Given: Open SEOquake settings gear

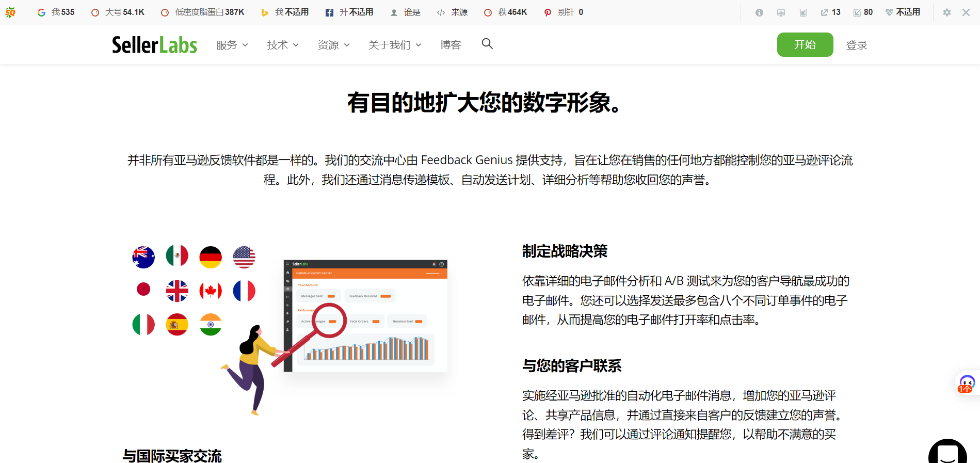Looking at the screenshot, I should 946,12.
